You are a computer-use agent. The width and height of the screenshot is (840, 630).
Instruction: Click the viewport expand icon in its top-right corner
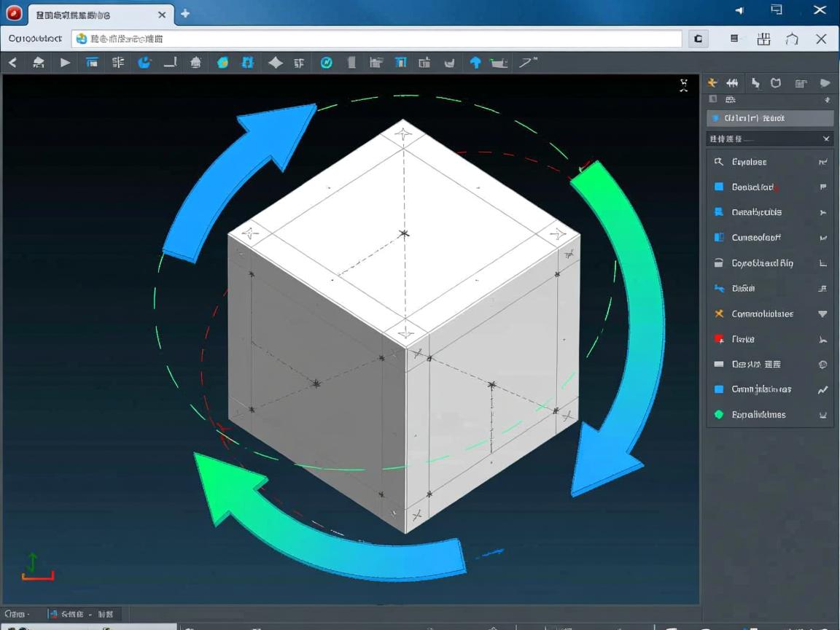(x=684, y=85)
